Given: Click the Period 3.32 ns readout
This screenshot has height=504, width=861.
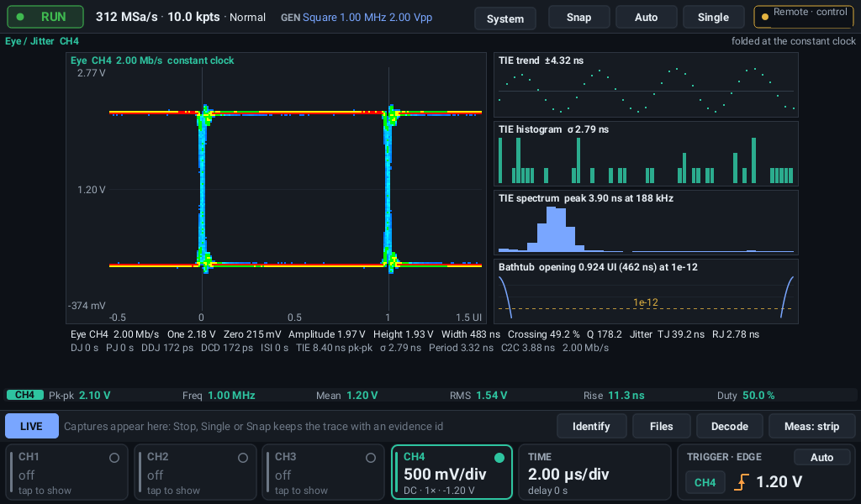Looking at the screenshot, I should (461, 349).
